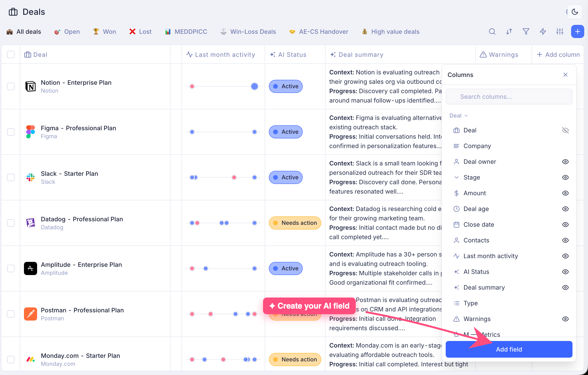Open the MEDDPICC view tab
588x375 pixels.
tap(186, 32)
